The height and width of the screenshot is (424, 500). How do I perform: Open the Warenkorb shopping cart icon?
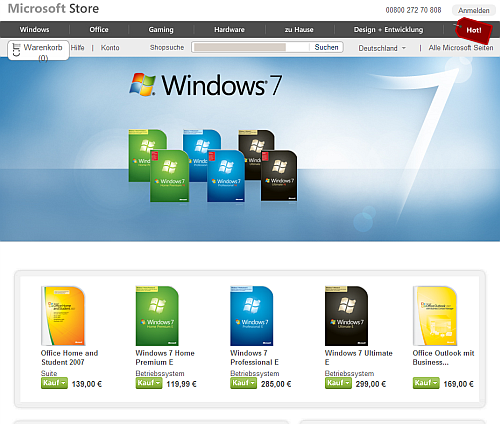[x=16, y=50]
